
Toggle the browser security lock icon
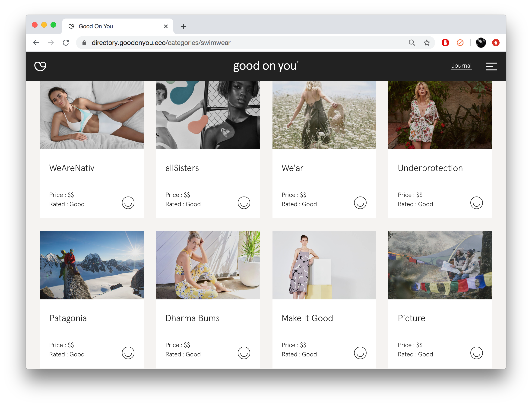(84, 42)
